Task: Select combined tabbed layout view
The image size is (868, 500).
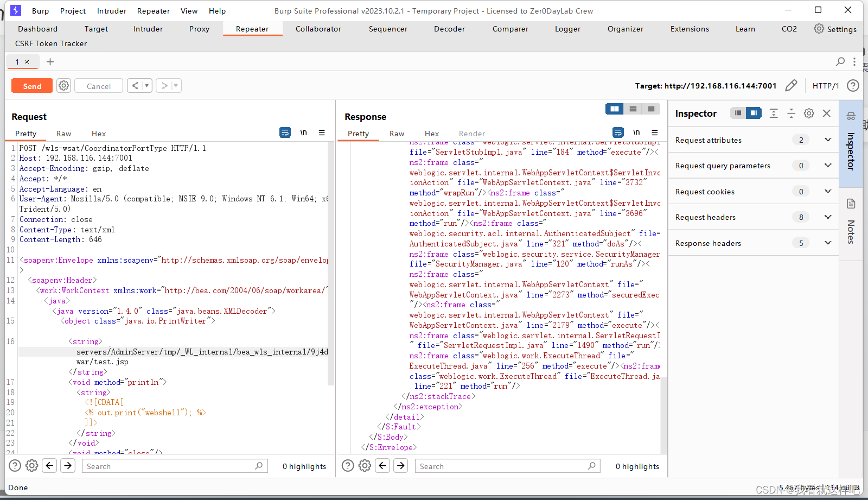Action: coord(651,109)
